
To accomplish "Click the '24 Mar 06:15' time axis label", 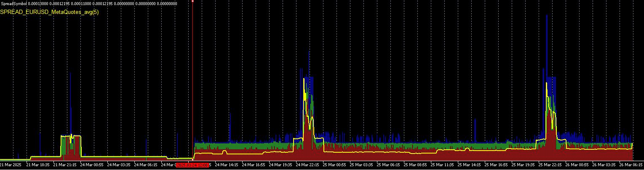I will click(x=146, y=165).
